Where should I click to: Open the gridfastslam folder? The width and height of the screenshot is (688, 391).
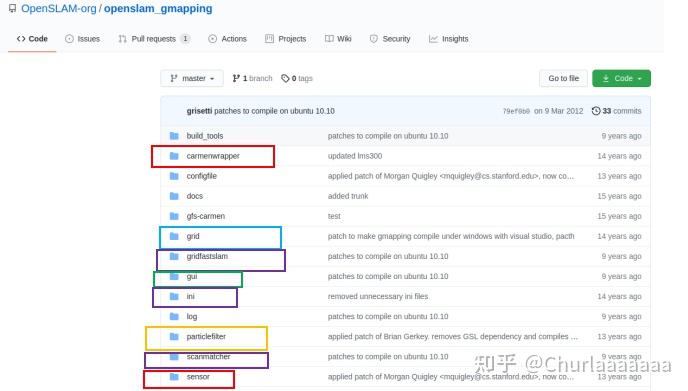207,256
